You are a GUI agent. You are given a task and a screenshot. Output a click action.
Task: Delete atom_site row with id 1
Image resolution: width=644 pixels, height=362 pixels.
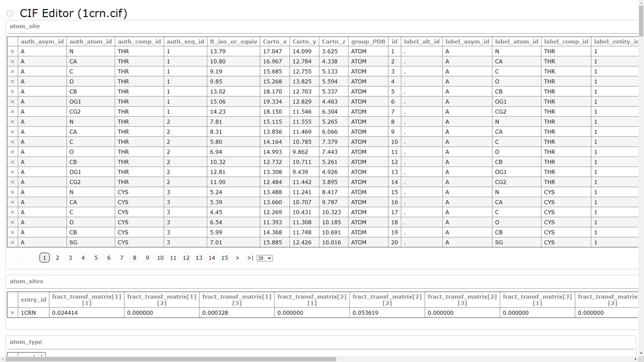13,52
